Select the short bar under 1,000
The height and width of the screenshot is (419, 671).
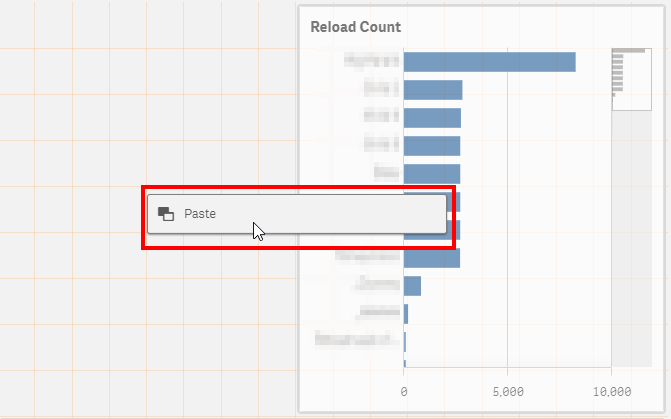pyautogui.click(x=413, y=286)
